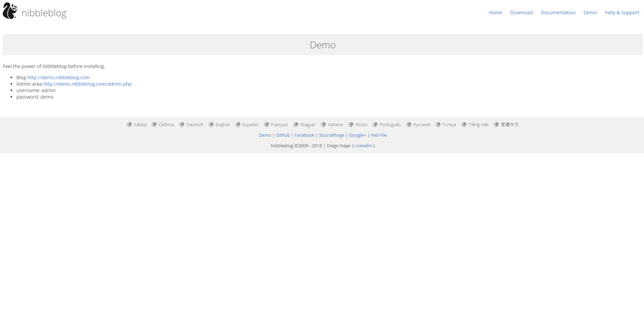
Task: Open the Pad File link
Action: point(379,135)
